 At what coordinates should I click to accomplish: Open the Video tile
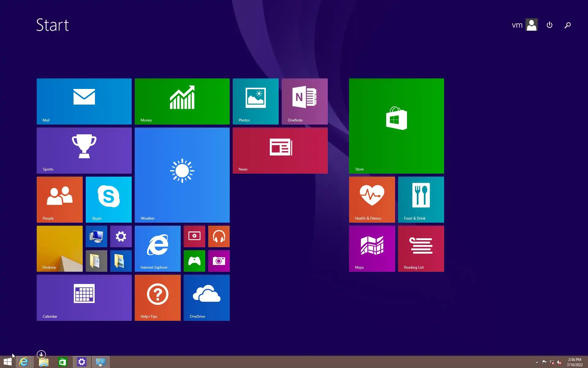pyautogui.click(x=194, y=236)
